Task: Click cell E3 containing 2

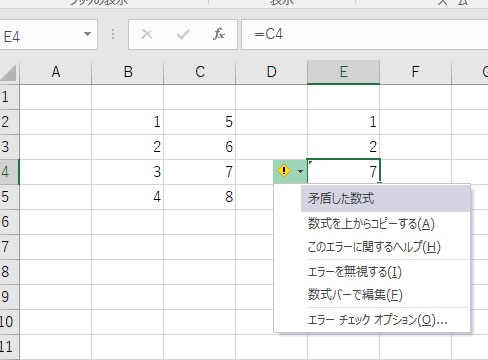Action: pyautogui.click(x=343, y=147)
